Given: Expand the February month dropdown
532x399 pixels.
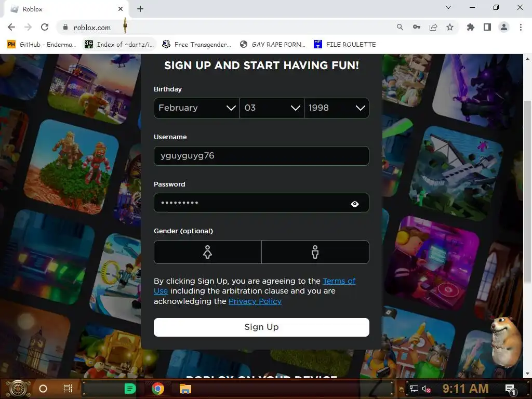Looking at the screenshot, I should (197, 108).
